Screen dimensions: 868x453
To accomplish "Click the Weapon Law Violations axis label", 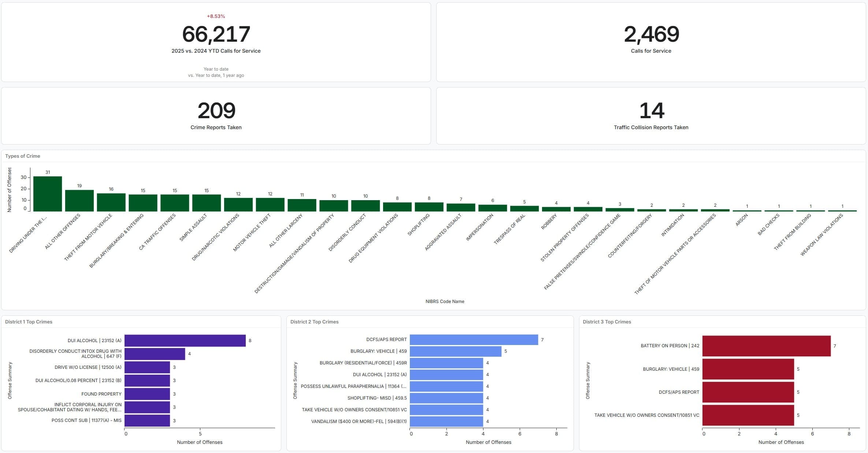I will [x=821, y=235].
